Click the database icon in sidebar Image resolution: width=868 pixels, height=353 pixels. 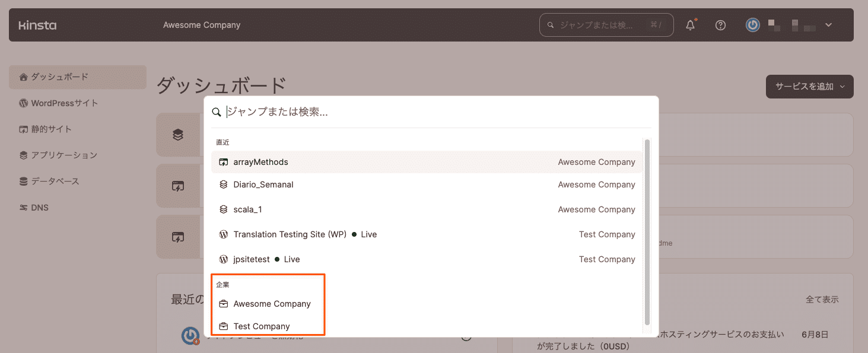click(x=23, y=182)
